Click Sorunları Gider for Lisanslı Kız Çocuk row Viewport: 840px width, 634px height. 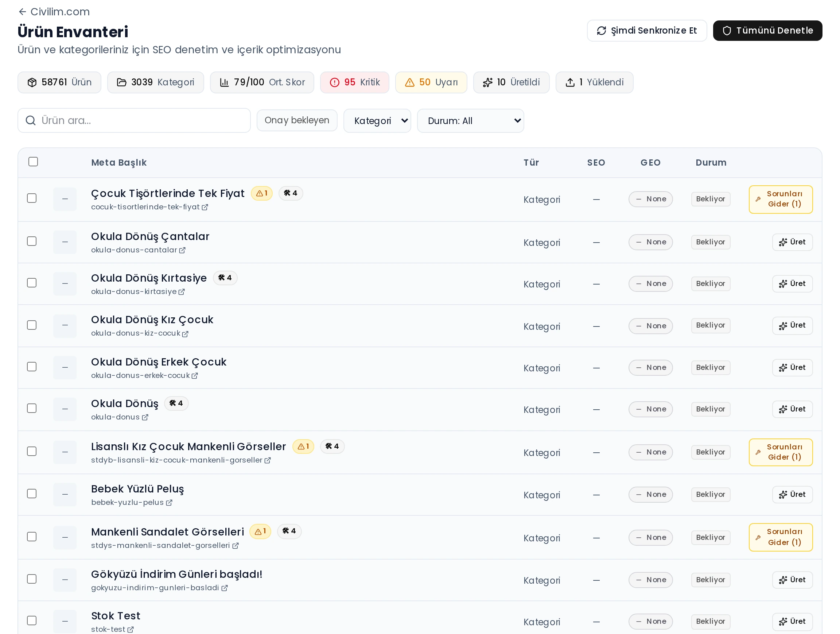point(780,452)
